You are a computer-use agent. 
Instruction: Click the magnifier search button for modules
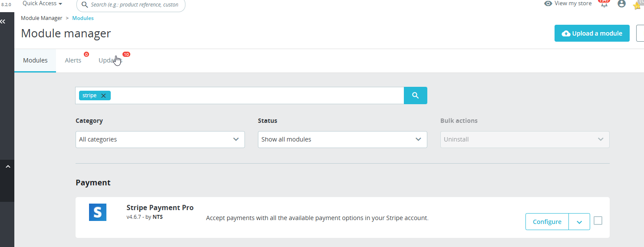coord(415,96)
